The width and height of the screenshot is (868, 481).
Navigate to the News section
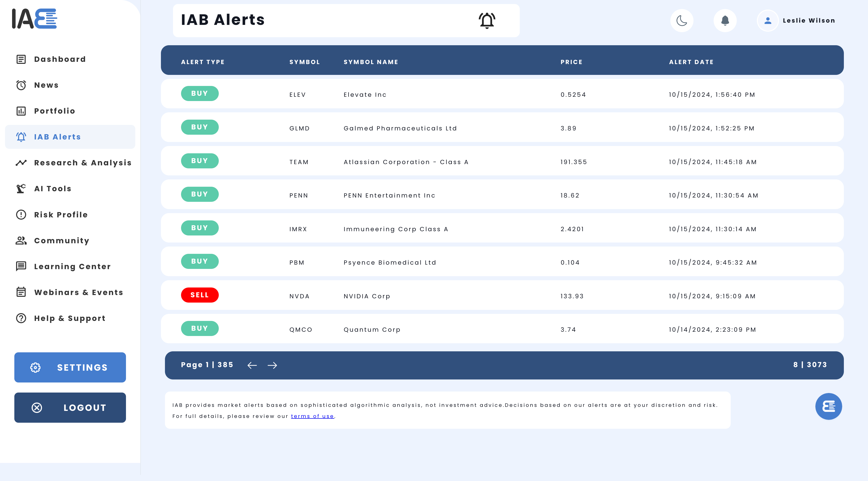coord(46,85)
